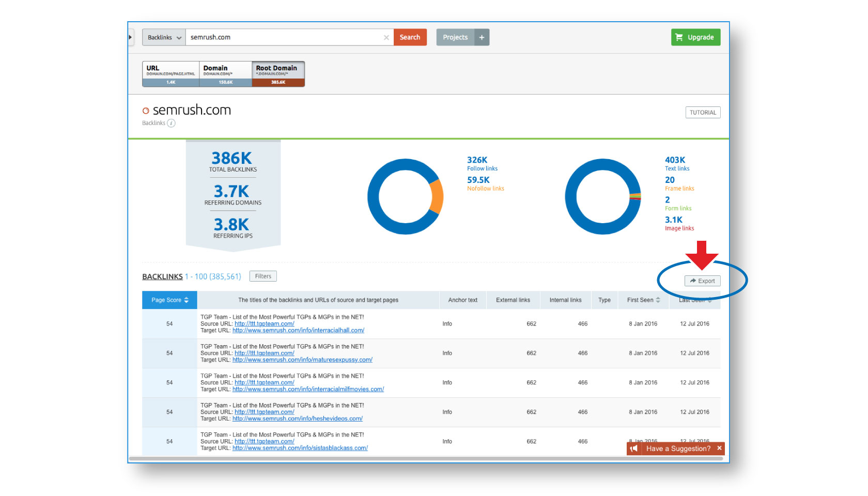Click header 'The titles of the backlinks and URLs'
The image size is (868, 496).
coord(318,300)
